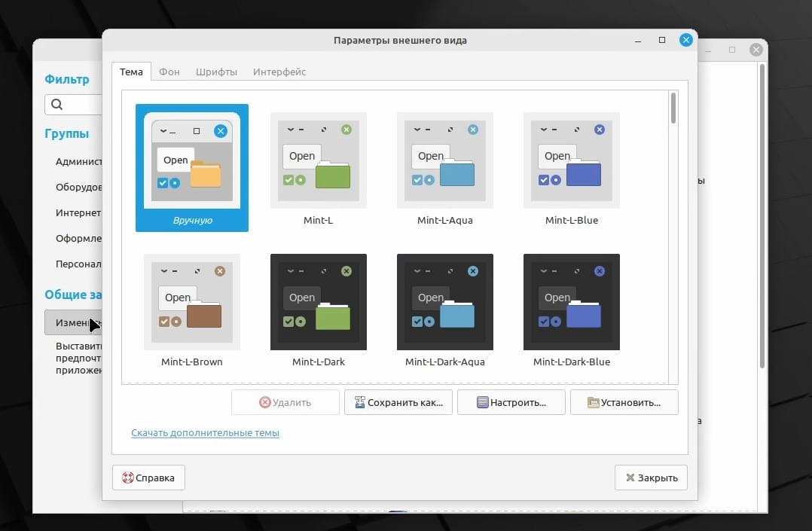Open Скачать дополнительные темы link
The width and height of the screenshot is (812, 531).
tap(205, 432)
